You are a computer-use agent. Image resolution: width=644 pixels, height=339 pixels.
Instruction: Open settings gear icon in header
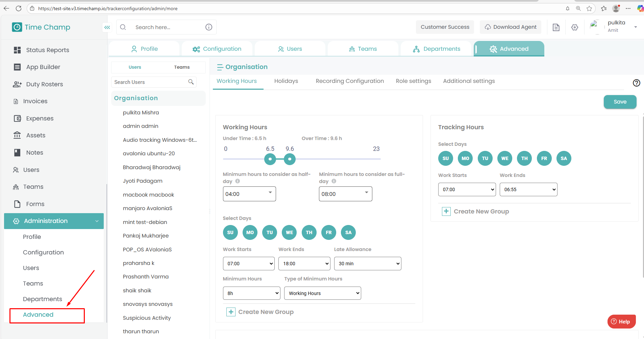575,27
